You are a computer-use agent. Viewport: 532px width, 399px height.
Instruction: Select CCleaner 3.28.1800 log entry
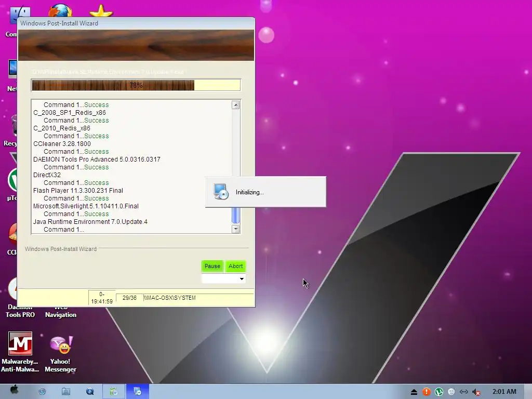tap(62, 144)
